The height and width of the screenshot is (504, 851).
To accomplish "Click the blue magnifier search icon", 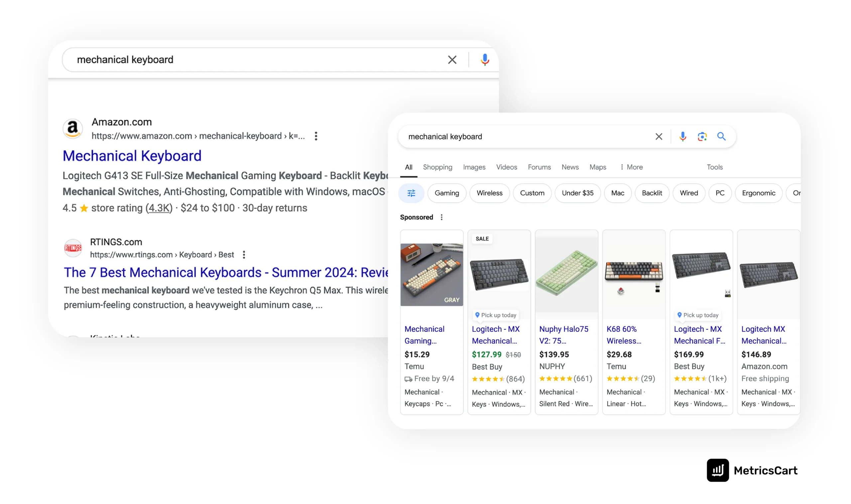I will [721, 137].
